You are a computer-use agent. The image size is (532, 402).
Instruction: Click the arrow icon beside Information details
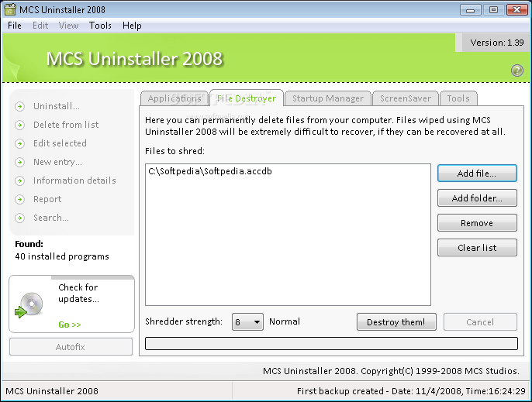[x=19, y=180]
